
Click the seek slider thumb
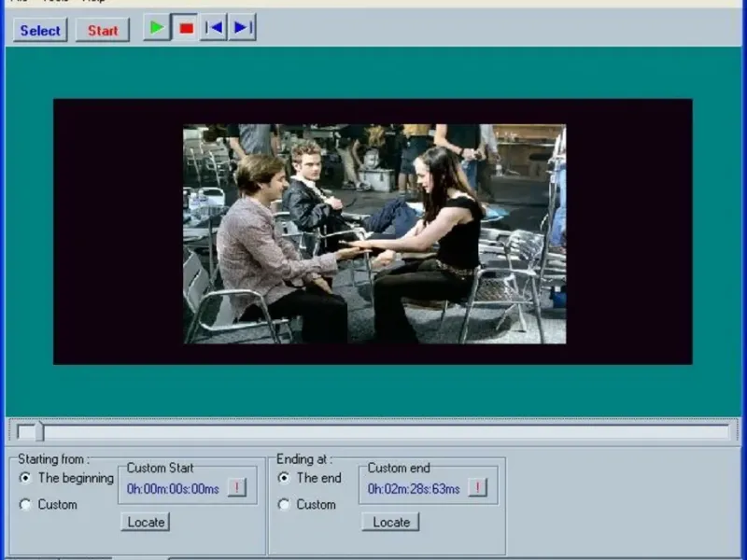[39, 431]
